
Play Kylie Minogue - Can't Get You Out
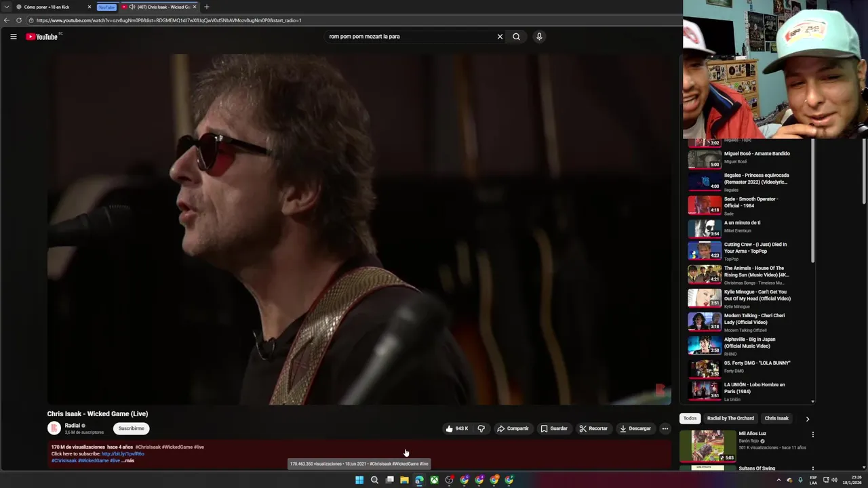749,298
